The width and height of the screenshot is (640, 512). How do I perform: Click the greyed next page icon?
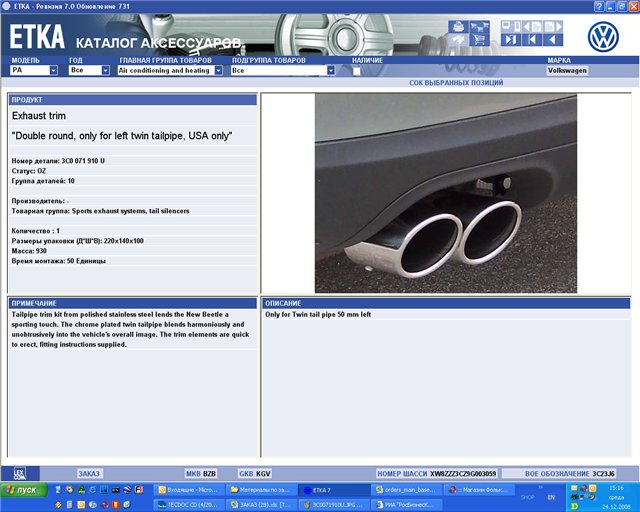(x=553, y=27)
